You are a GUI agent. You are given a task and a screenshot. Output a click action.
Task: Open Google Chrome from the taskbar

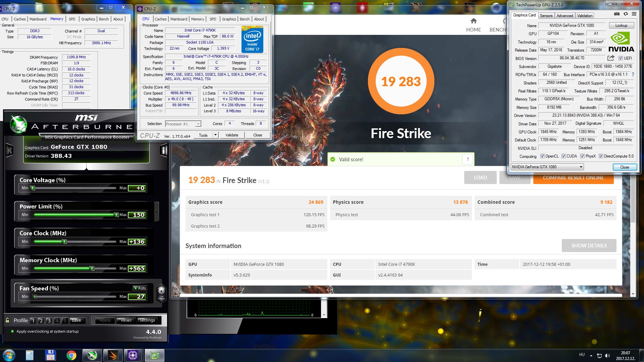[x=71, y=355]
